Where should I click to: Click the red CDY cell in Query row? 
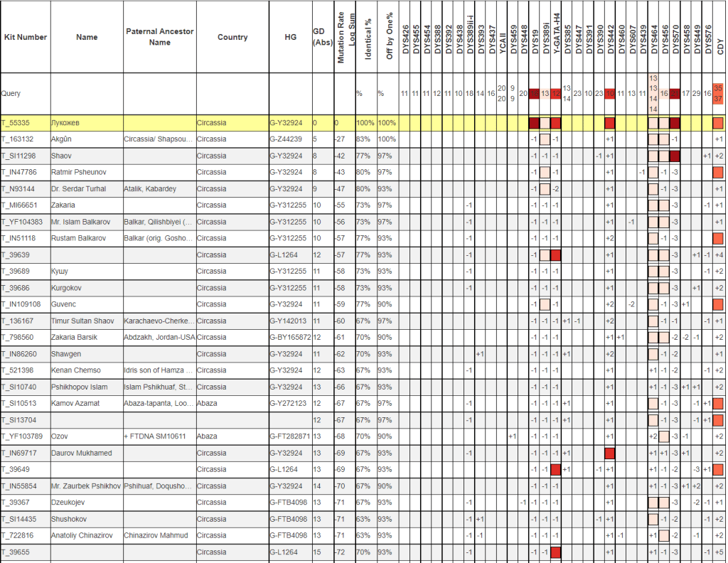pyautogui.click(x=719, y=93)
